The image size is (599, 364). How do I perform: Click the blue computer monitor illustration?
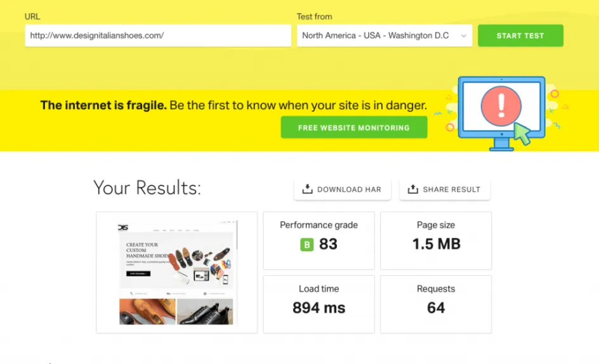click(501, 110)
